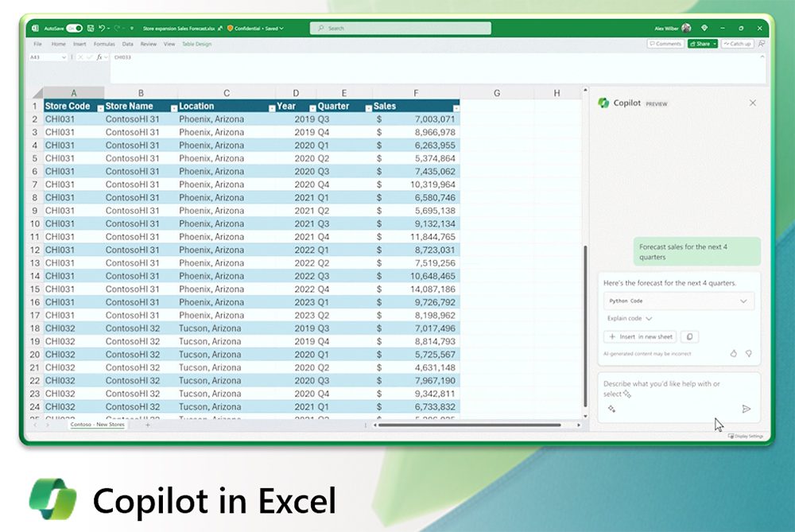
Task: Click the Redo arrow icon
Action: pos(117,29)
